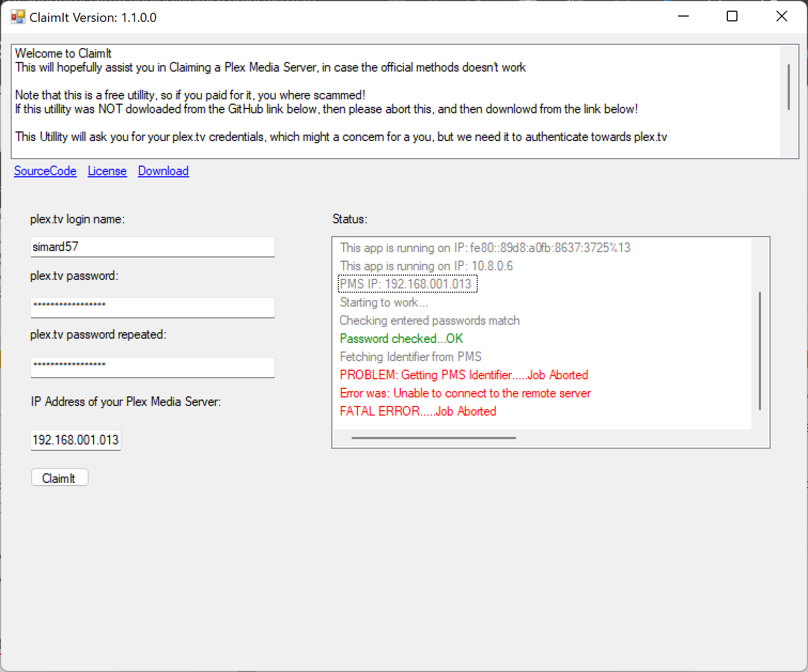
Task: Click the 'IP Address of your Plex Media Server:' label
Action: point(126,402)
